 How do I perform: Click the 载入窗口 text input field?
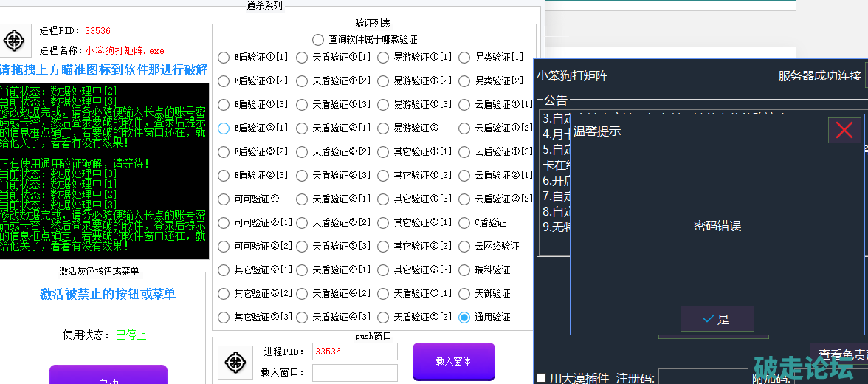point(354,373)
